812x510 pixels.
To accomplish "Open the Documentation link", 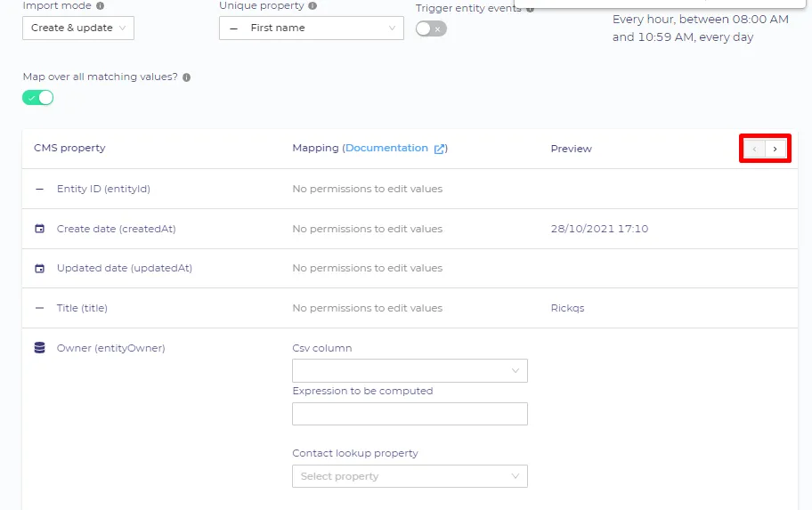I will click(386, 148).
